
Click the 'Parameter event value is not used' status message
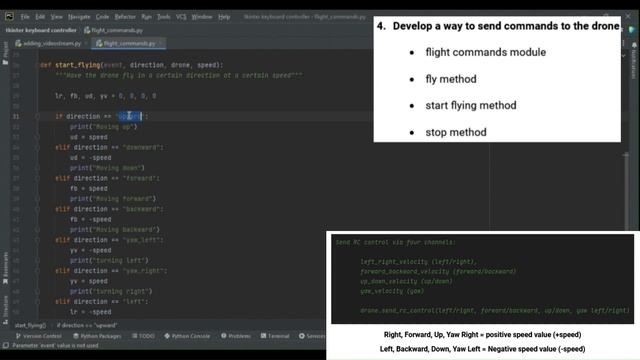coord(55,346)
